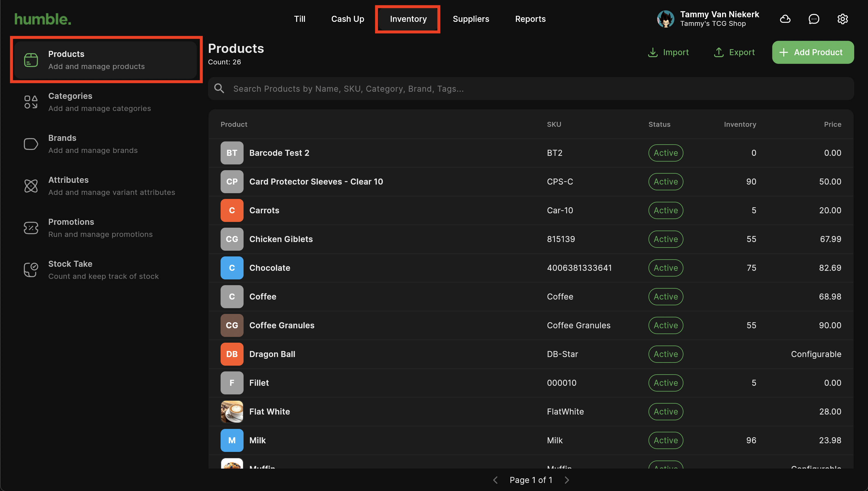Viewport: 868px width, 491px height.
Task: Switch to the Cash Up tab
Action: [348, 19]
